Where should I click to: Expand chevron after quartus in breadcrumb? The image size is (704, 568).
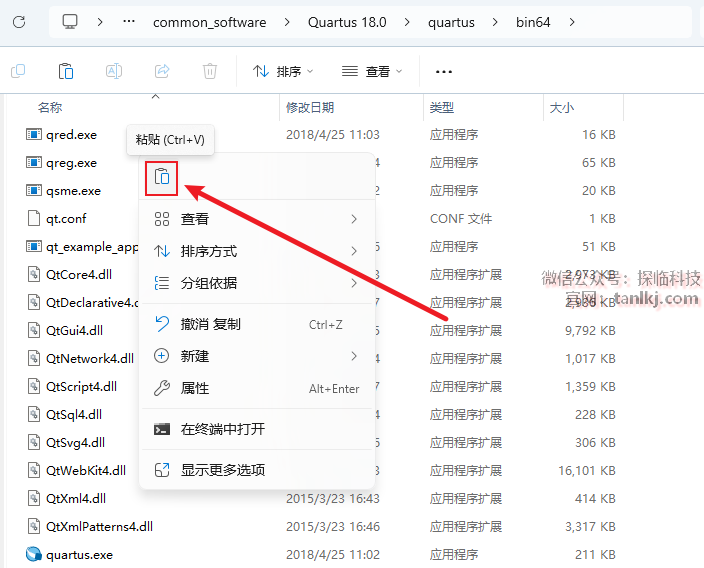click(x=495, y=22)
